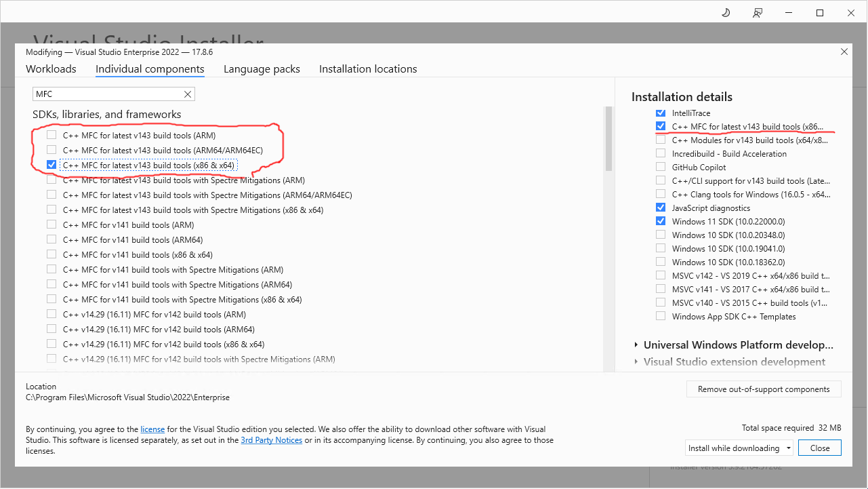Check Windows 10 SDK (10.0.19041.0)
868x489 pixels.
pos(661,248)
